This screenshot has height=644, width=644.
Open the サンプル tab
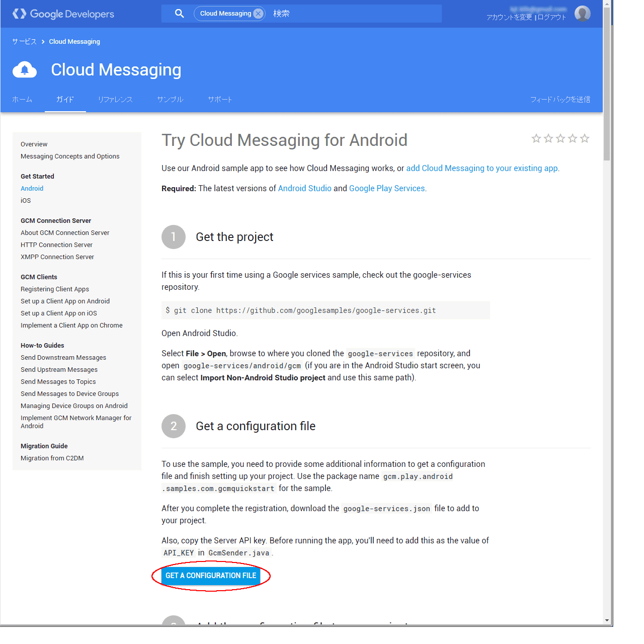coord(170,100)
